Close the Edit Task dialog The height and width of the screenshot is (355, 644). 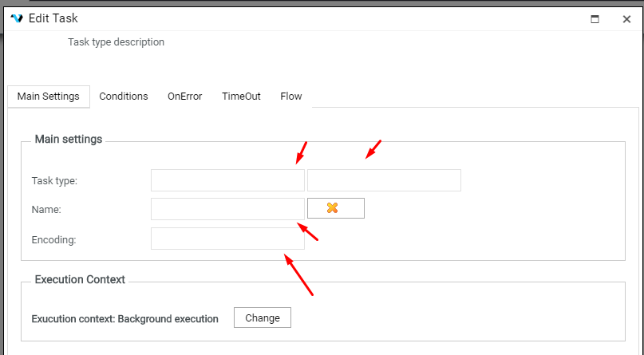626,19
